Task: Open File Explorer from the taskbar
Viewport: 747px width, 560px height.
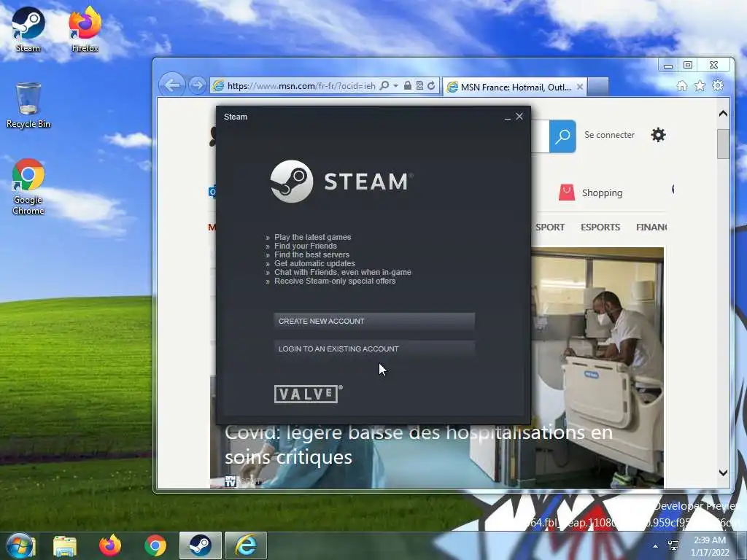Action: [x=65, y=545]
